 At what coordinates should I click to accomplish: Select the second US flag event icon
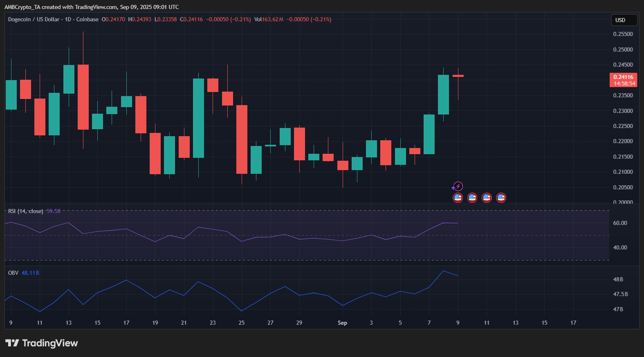pyautogui.click(x=472, y=198)
